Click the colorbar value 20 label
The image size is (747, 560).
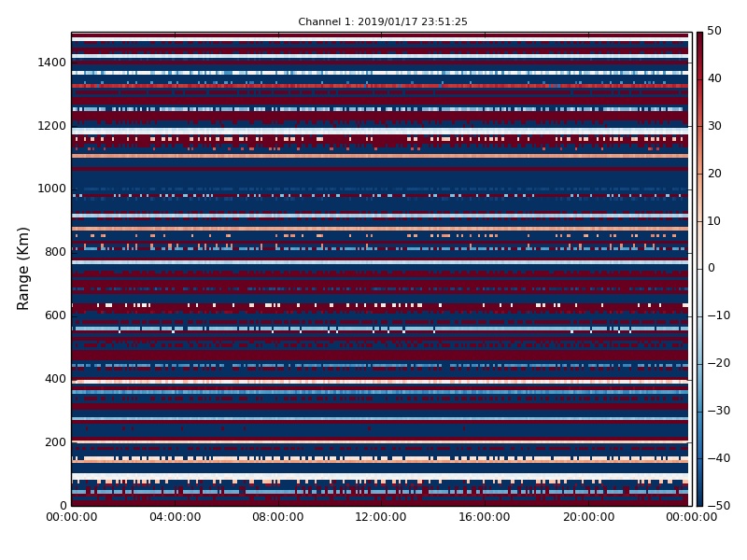(x=714, y=174)
